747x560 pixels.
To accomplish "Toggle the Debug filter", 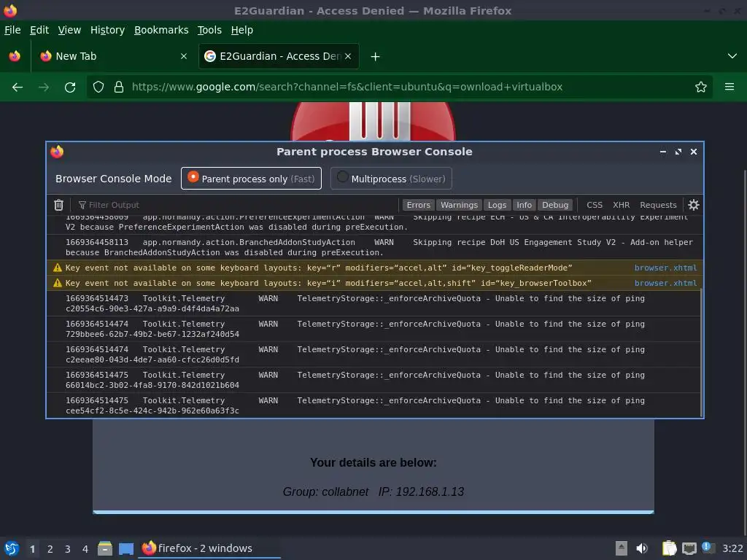I will (x=555, y=205).
